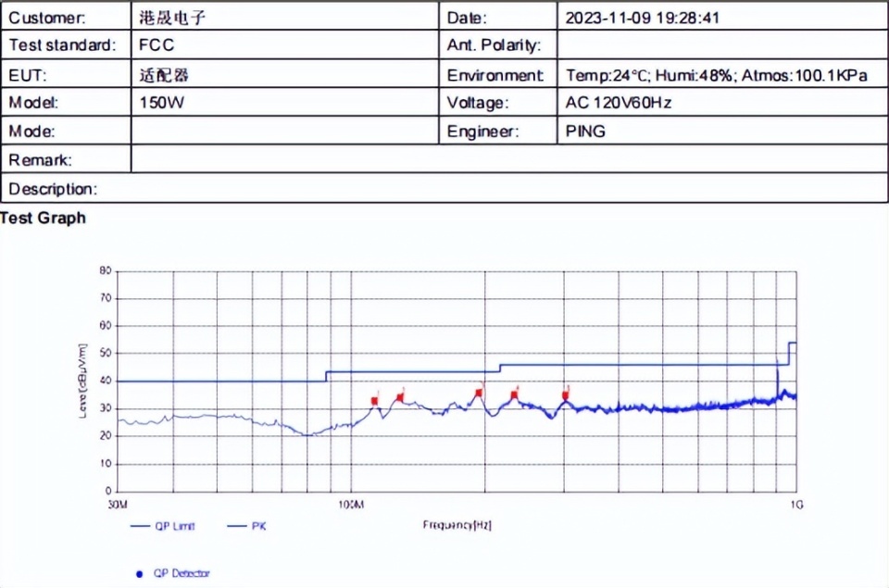Click the third red peak marker below the limit step

(x=479, y=393)
